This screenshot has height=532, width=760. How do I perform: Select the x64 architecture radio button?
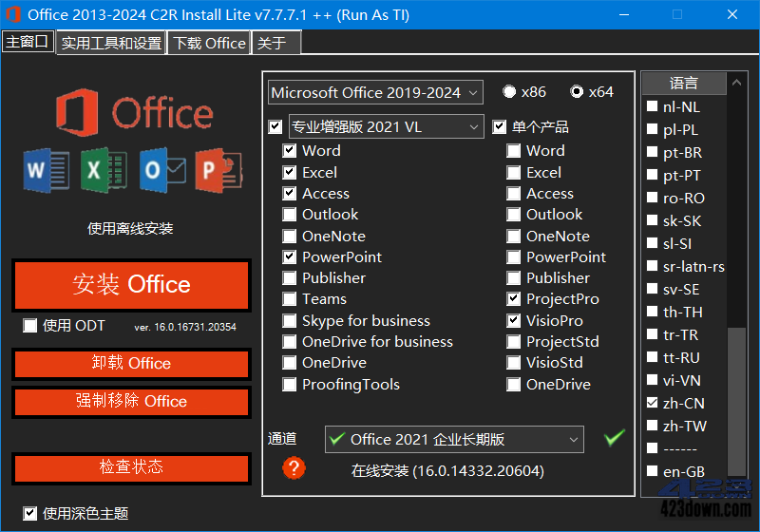point(577,91)
